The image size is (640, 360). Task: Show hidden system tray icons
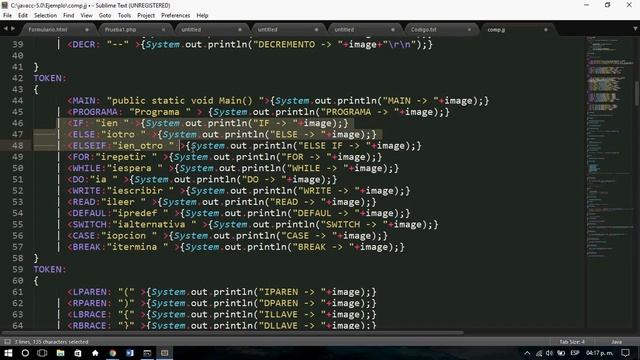tap(527, 353)
